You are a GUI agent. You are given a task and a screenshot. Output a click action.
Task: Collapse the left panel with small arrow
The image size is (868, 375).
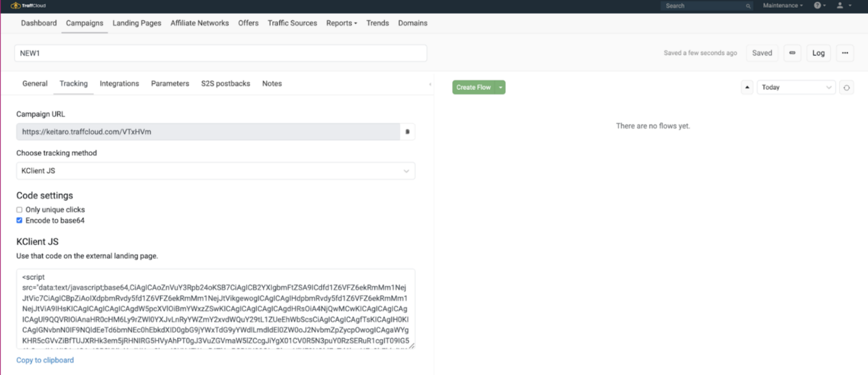tap(430, 84)
